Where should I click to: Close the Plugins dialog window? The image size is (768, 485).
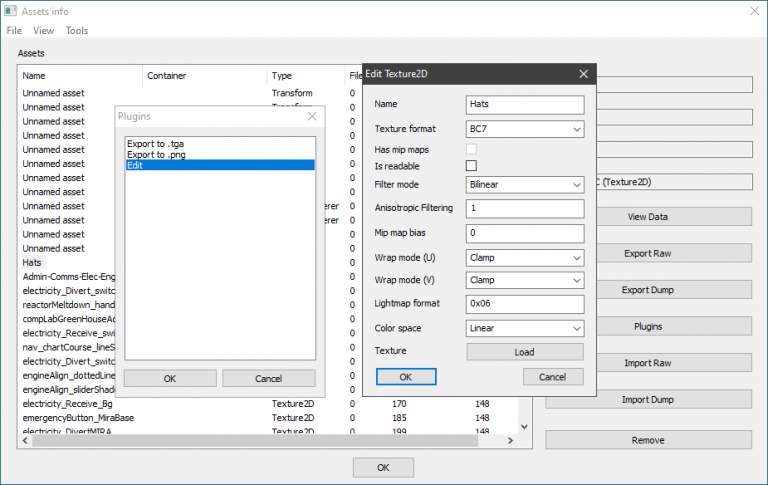tap(312, 117)
